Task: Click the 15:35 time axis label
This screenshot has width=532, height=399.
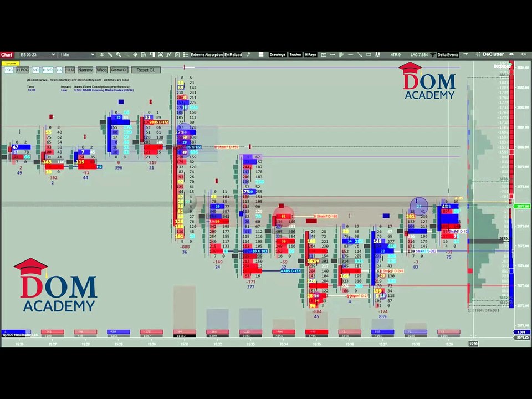Action: 317,344
